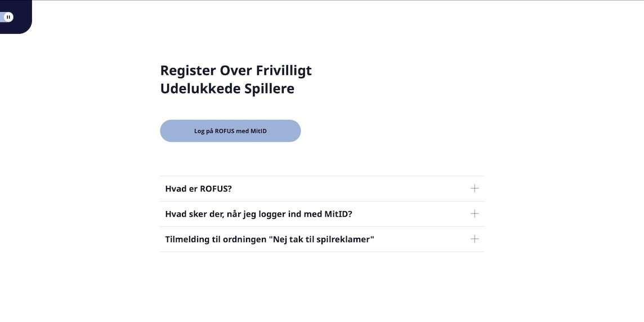The width and height of the screenshot is (644, 322).
Task: Click the last accordion row about spilreklamer
Action: [417, 239]
